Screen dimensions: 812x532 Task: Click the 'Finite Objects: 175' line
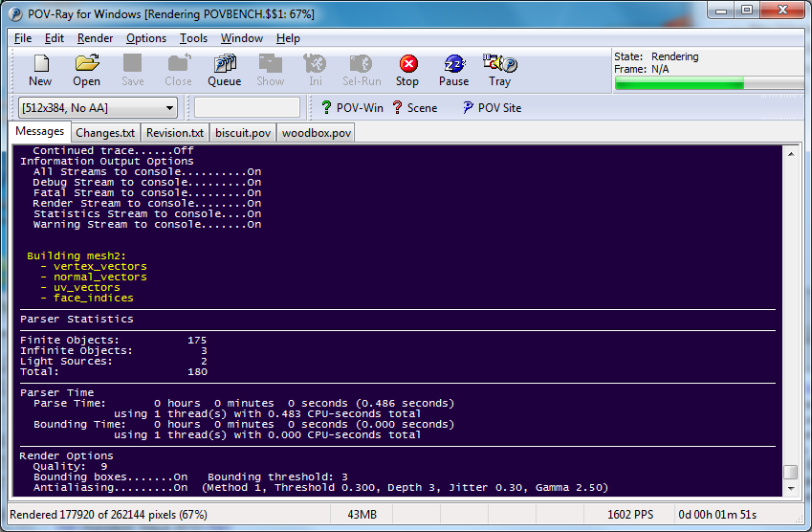point(114,341)
